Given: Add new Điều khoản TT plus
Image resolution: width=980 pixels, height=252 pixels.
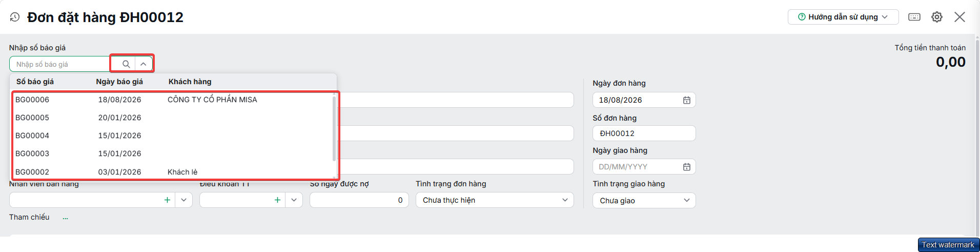Looking at the screenshot, I should pyautogui.click(x=277, y=200).
